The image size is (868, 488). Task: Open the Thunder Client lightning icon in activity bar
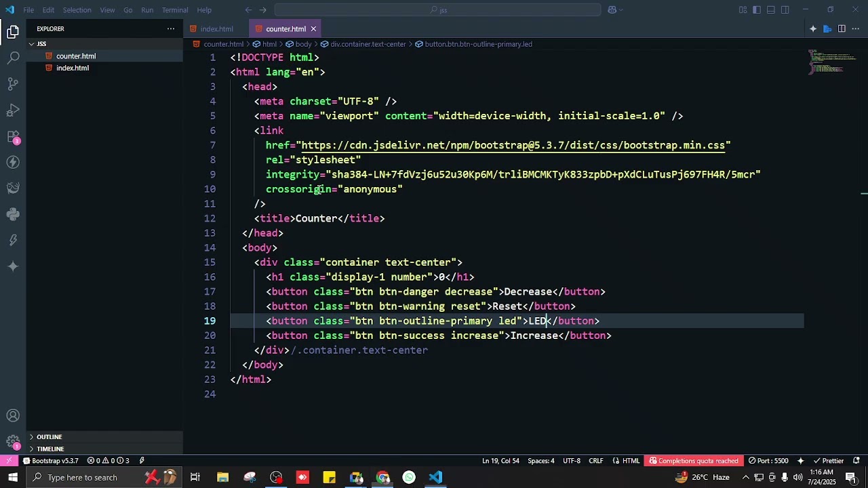(13, 162)
